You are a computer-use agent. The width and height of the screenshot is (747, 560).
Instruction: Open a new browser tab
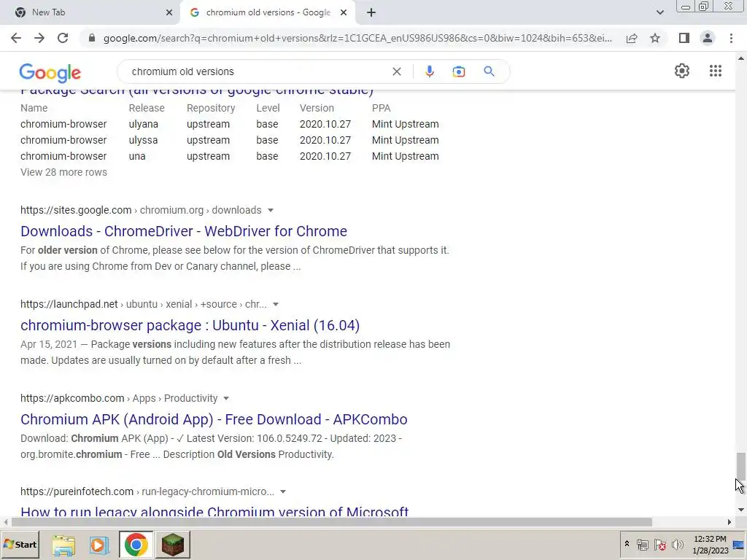371,12
